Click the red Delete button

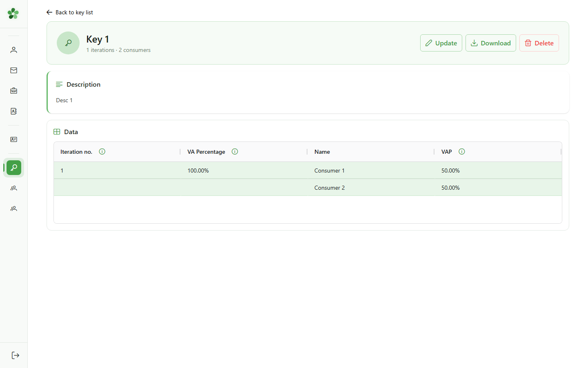pos(539,43)
